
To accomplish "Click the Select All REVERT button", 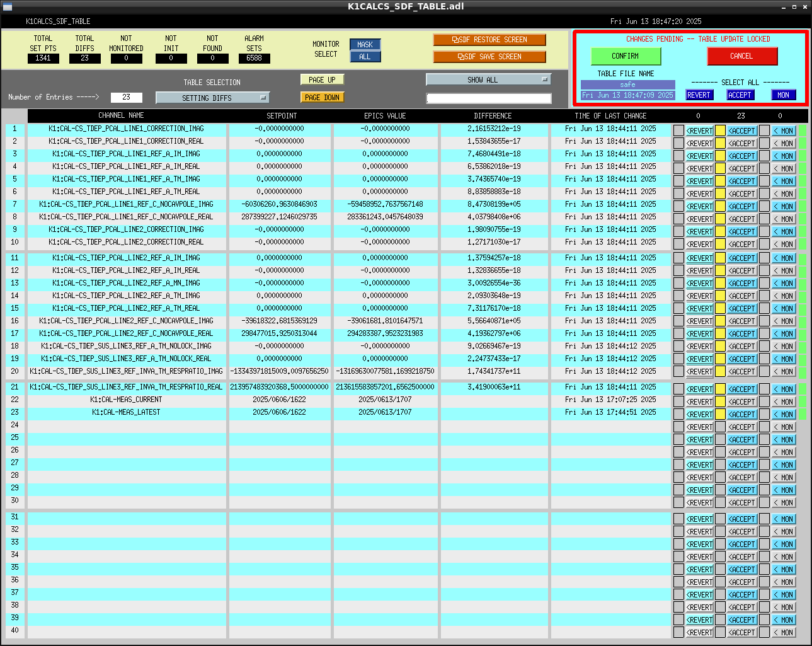I will click(x=699, y=95).
